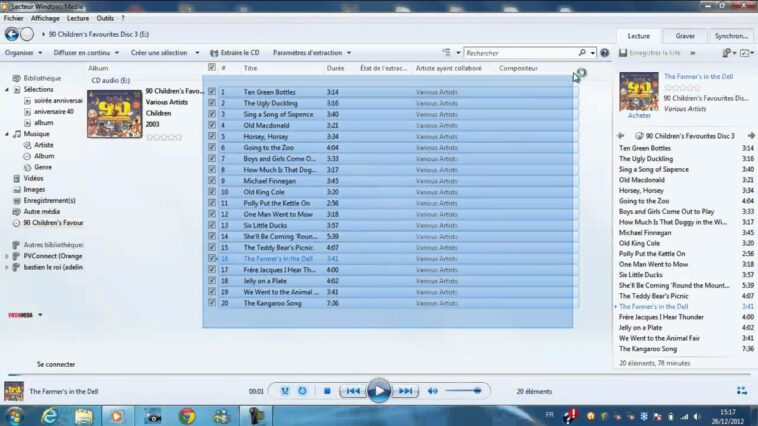Click the Extraire le CD button

[x=235, y=53]
